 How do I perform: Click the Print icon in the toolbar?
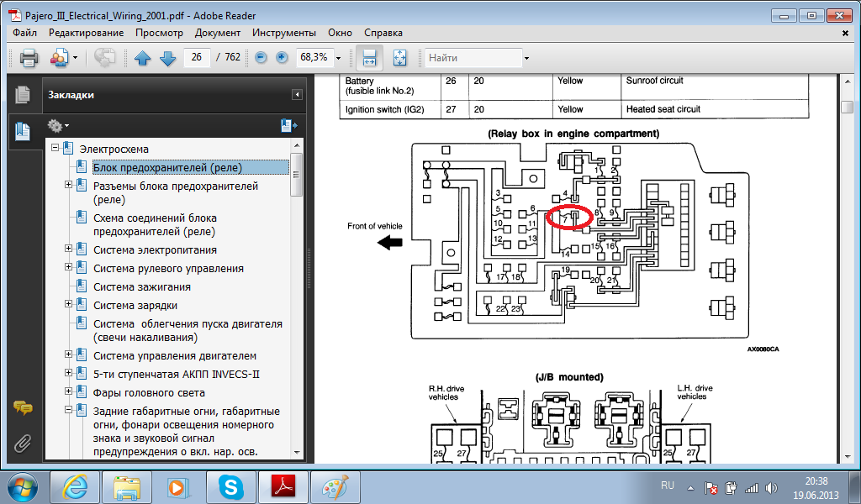[x=29, y=58]
